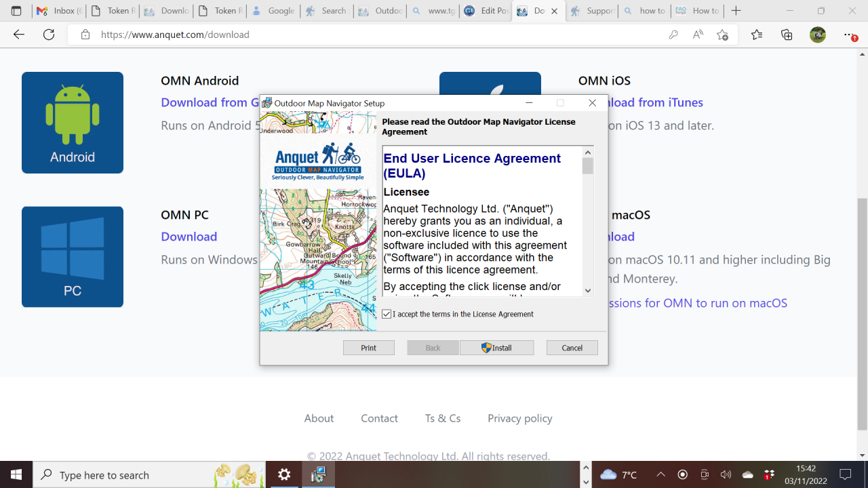868x488 pixels.
Task: Open the Outdoor Map Navigator Setup taskbar icon
Action: point(318,474)
